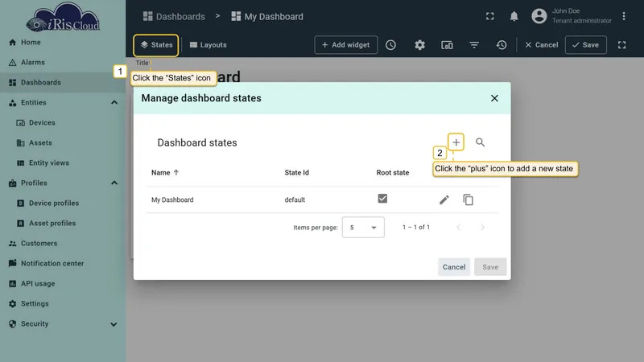
Task: Open Asset profiles in sidebar
Action: pyautogui.click(x=63, y=224)
